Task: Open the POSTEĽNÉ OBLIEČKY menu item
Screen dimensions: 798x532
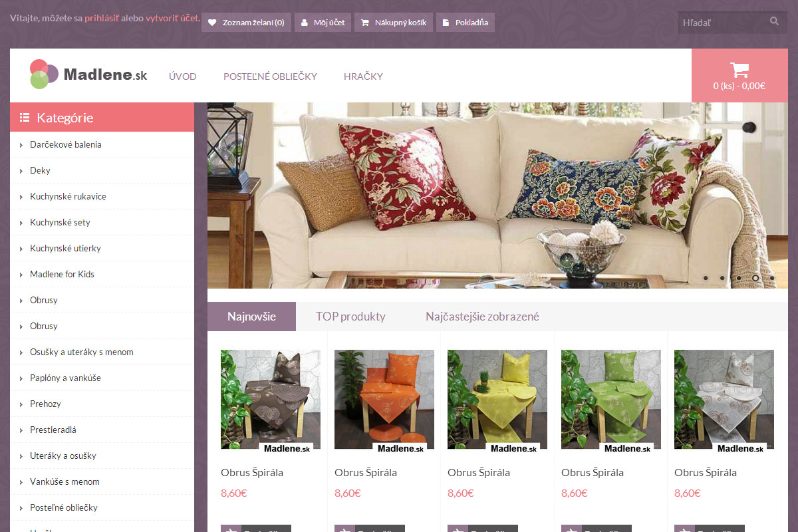Action: pos(270,76)
